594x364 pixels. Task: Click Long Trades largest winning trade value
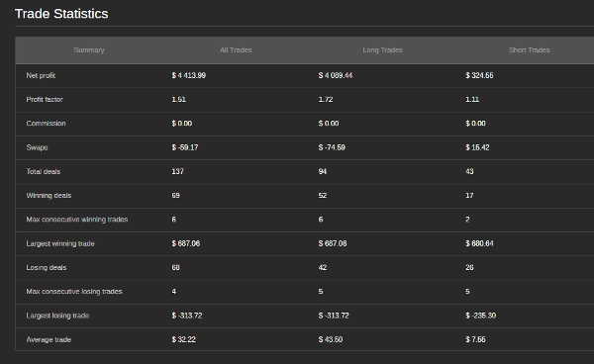click(x=333, y=243)
